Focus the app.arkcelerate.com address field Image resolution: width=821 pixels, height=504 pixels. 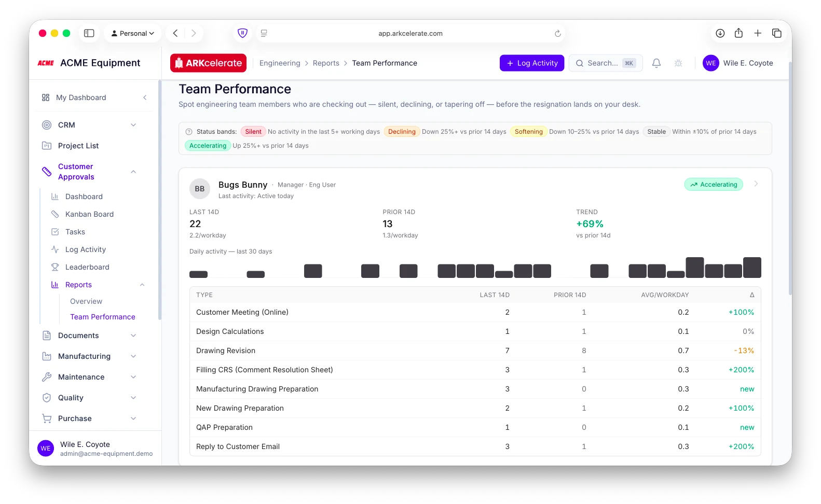(x=410, y=33)
